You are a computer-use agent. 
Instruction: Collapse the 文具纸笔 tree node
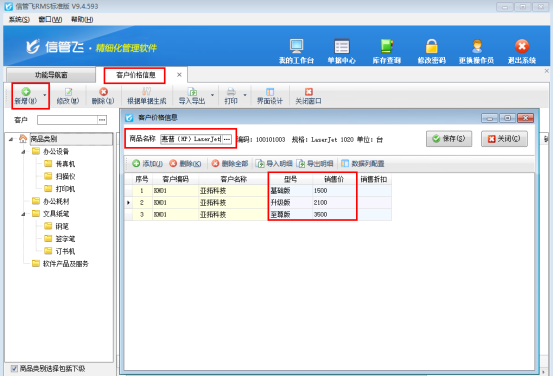pos(23,214)
